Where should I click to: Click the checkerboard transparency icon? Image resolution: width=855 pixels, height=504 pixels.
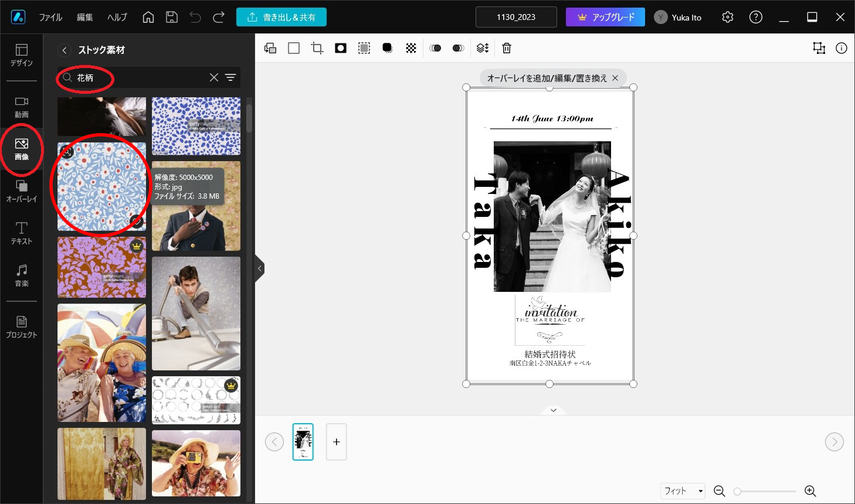(x=411, y=48)
